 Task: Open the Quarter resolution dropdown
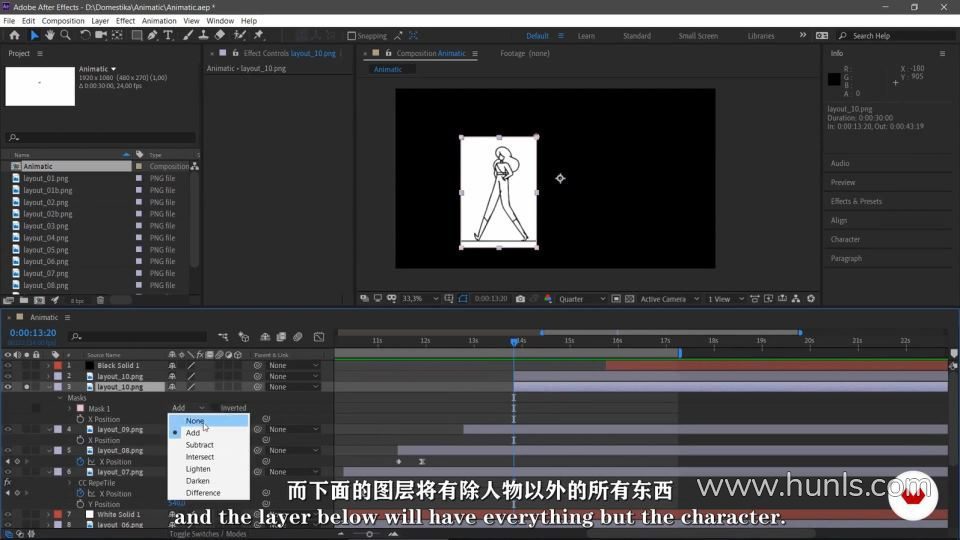[582, 299]
